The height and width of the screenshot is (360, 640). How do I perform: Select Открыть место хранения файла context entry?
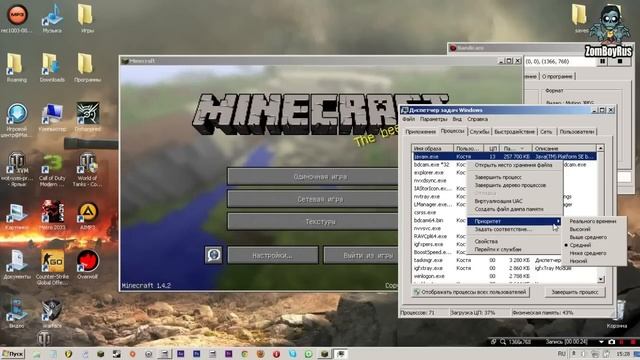(x=513, y=165)
